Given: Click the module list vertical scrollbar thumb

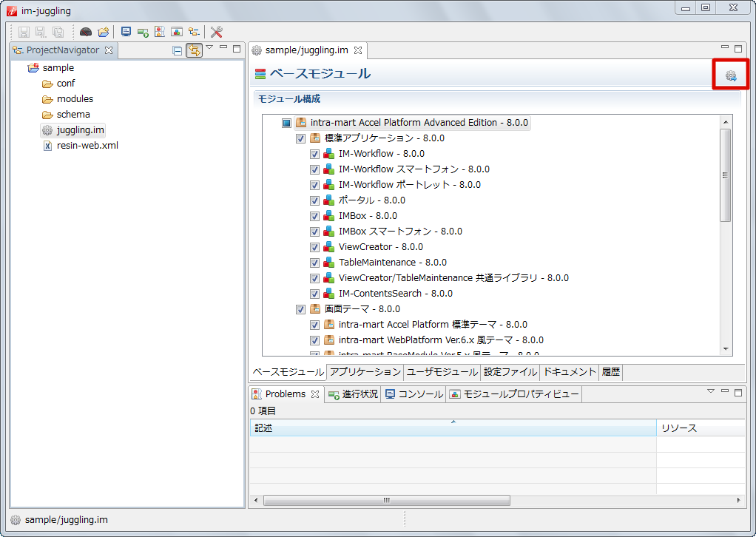Looking at the screenshot, I should coord(725,175).
